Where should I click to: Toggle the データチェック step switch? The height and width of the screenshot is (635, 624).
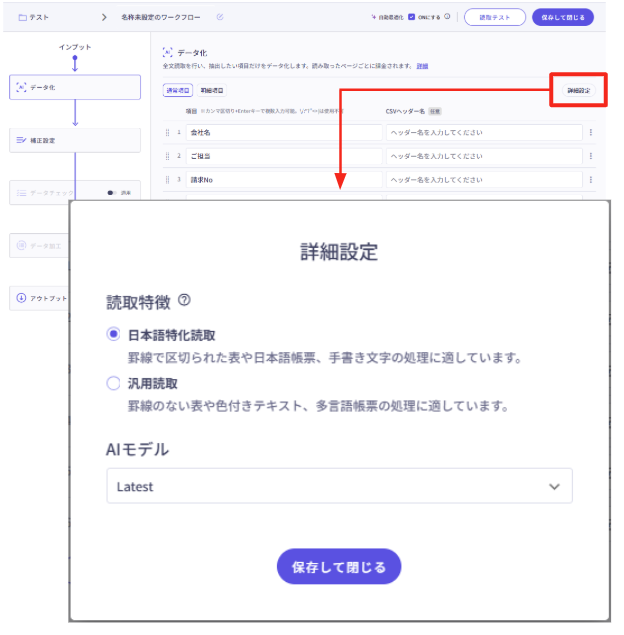click(x=112, y=192)
